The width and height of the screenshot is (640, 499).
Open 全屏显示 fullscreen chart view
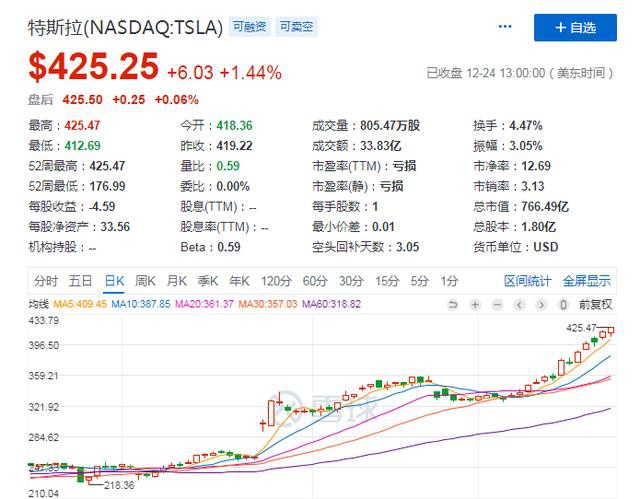coord(587,281)
